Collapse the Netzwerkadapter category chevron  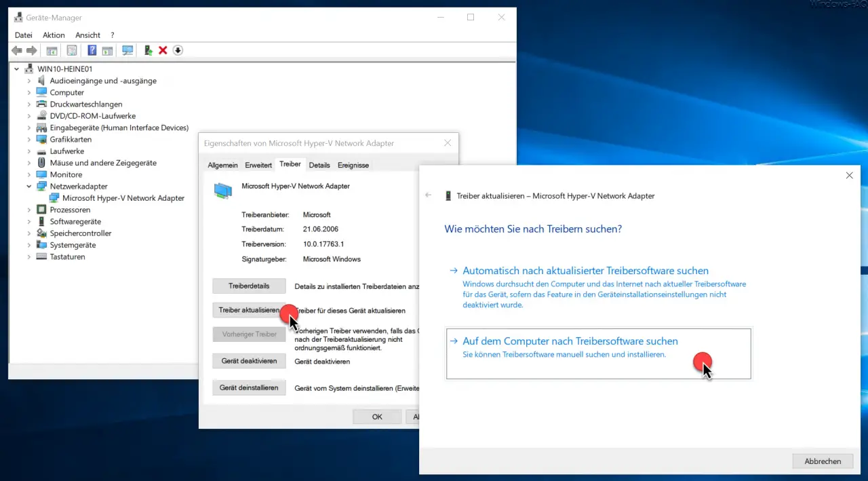[29, 186]
